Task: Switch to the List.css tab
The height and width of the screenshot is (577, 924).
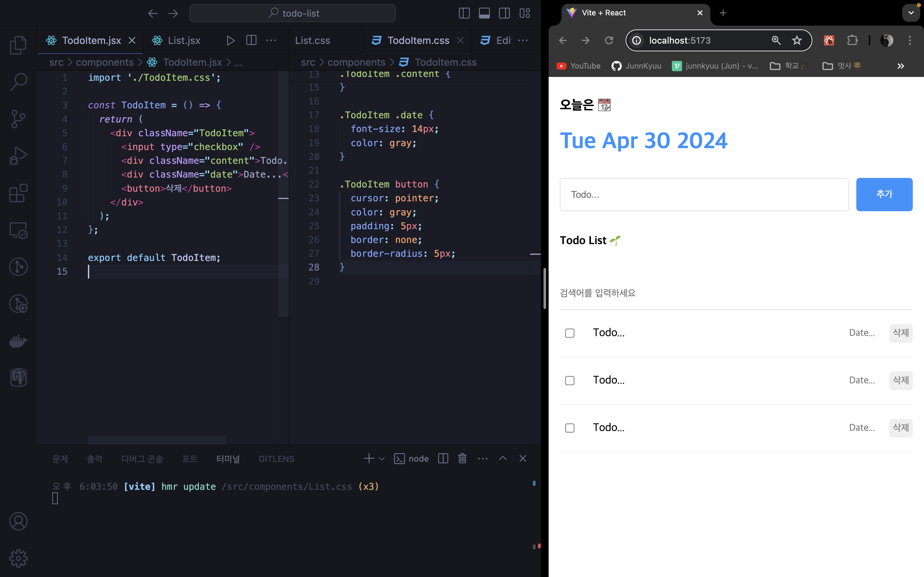Action: coord(312,40)
